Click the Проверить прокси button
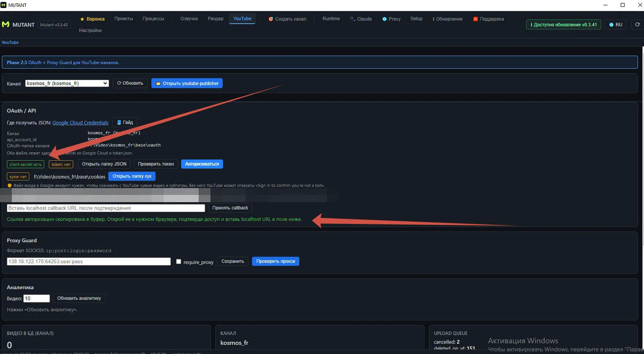The height and width of the screenshot is (354, 644). [276, 261]
